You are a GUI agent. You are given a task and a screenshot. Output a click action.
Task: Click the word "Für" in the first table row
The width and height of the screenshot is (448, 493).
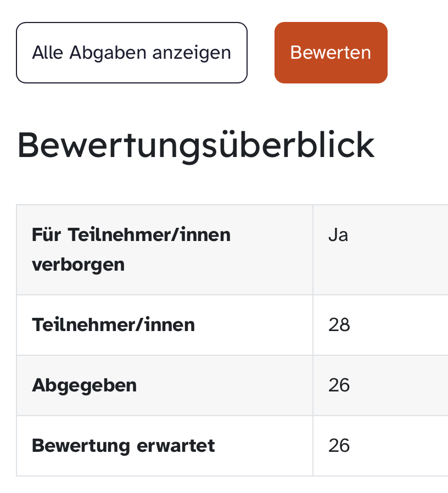(46, 235)
